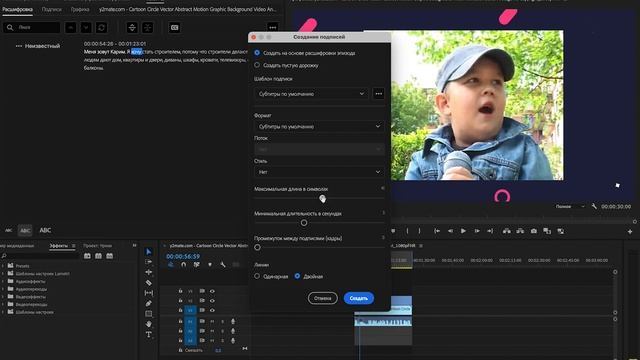Open the Effects panel tab
The image size is (640, 360).
tap(59, 246)
